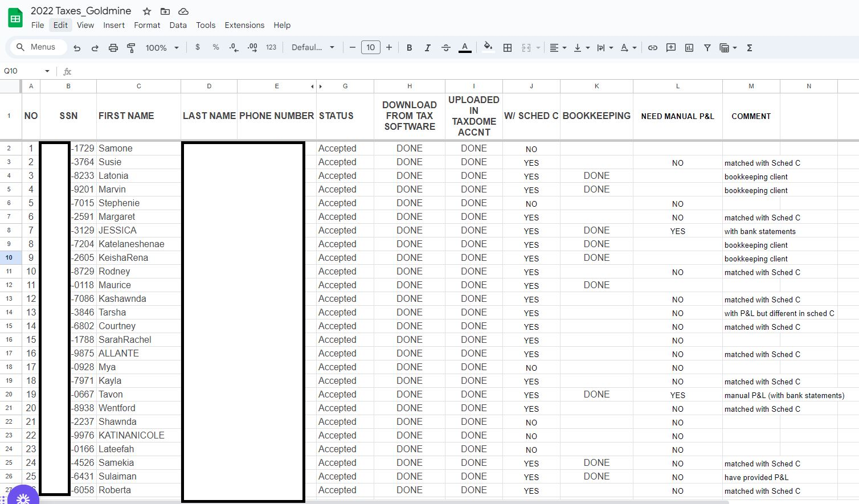Select column H header

click(410, 87)
